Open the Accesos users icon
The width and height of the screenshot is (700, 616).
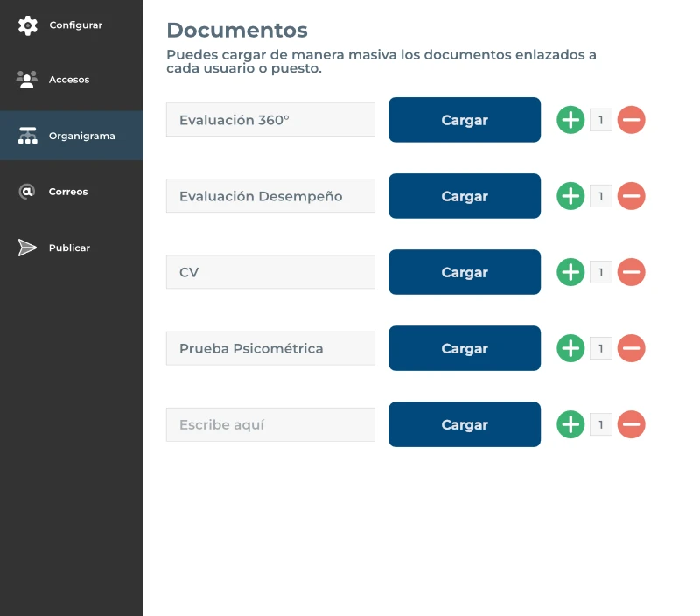pos(27,79)
